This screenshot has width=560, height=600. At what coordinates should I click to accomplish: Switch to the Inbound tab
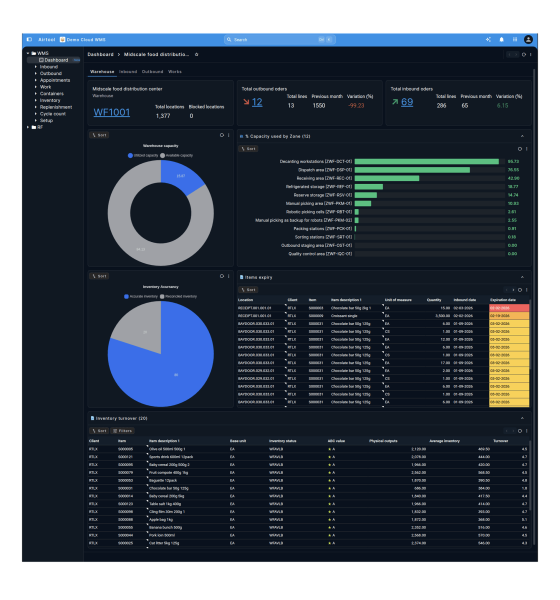[128, 72]
